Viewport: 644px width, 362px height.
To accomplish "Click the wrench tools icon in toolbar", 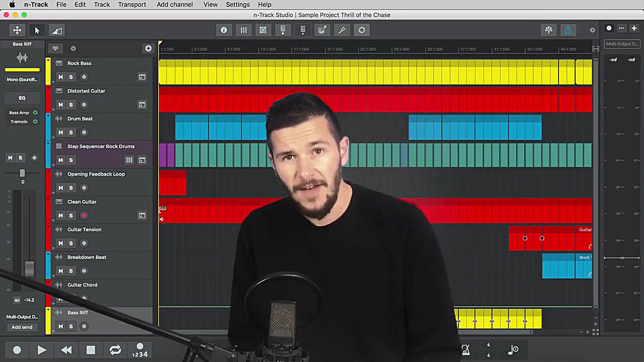I will click(x=342, y=30).
